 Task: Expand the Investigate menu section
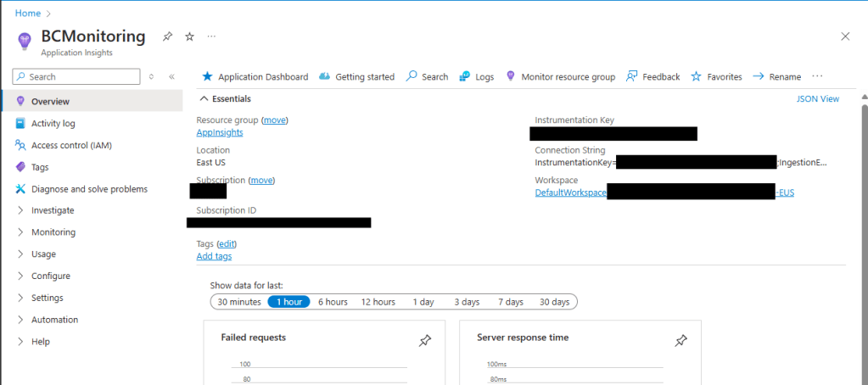click(53, 210)
